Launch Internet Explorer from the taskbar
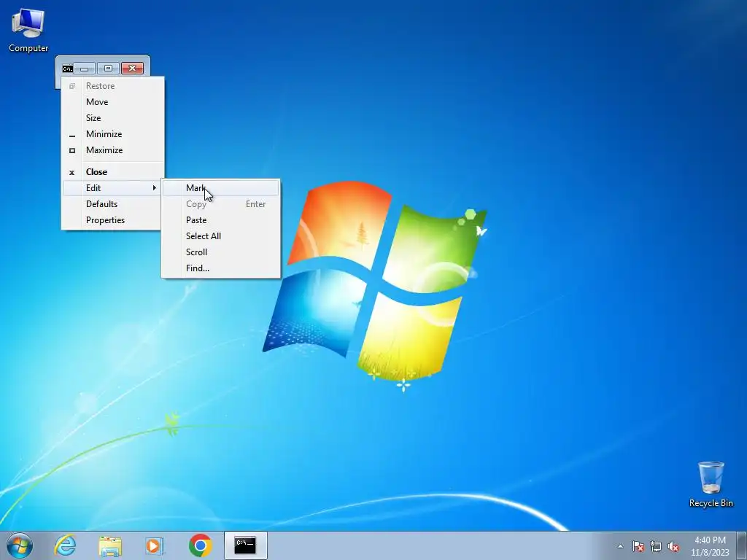 tap(65, 545)
